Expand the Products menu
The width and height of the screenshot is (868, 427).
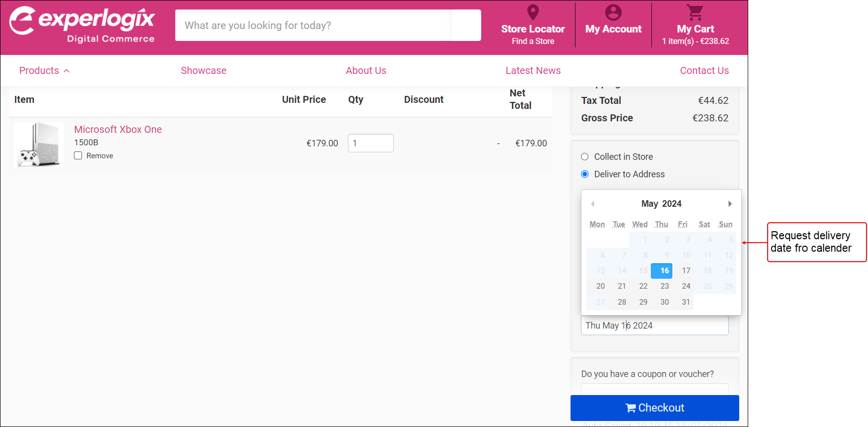point(44,71)
